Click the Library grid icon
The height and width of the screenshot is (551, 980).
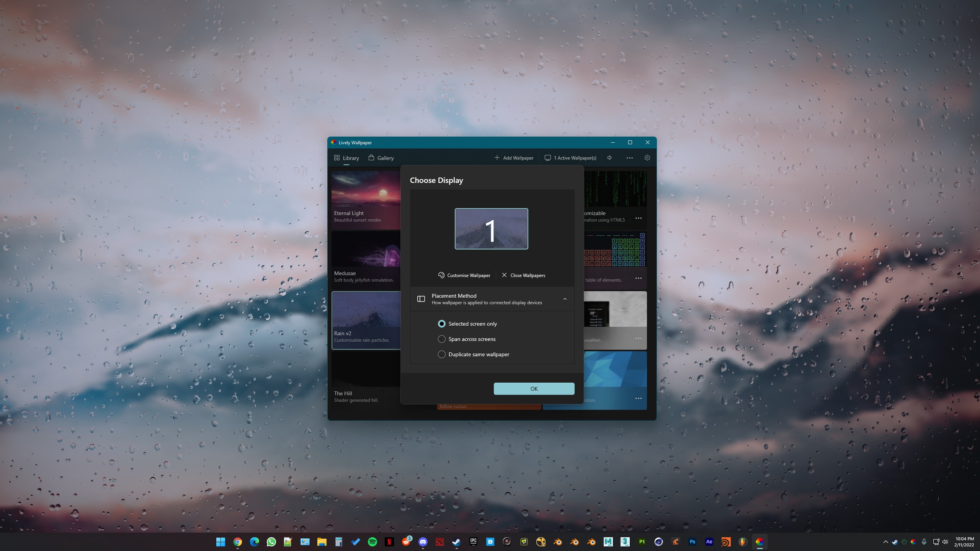[337, 157]
